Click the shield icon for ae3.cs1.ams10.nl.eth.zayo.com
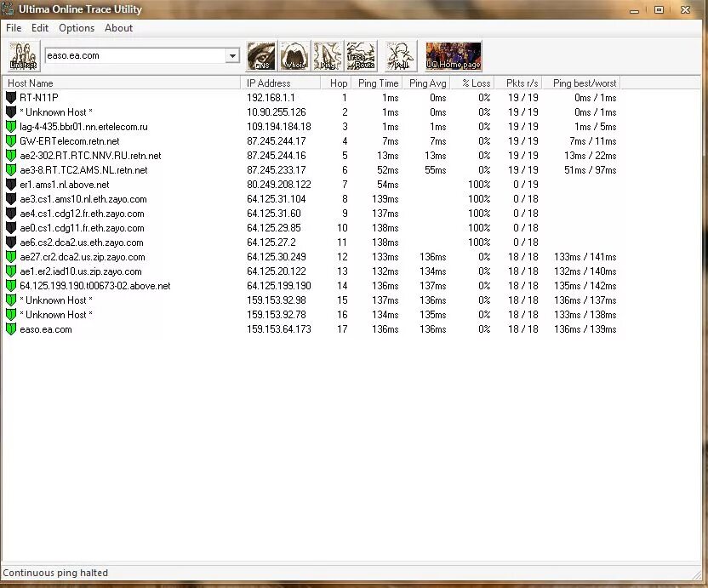Screen dimensions: 708x588 [11, 199]
